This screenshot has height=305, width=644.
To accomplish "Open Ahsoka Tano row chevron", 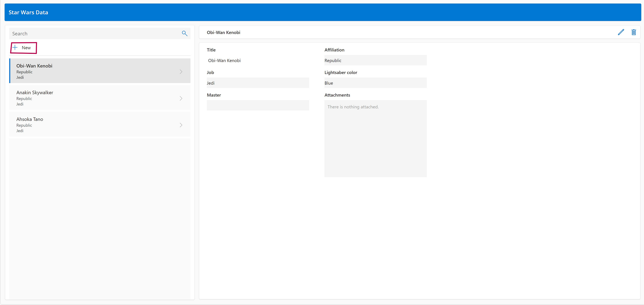I will point(181,125).
